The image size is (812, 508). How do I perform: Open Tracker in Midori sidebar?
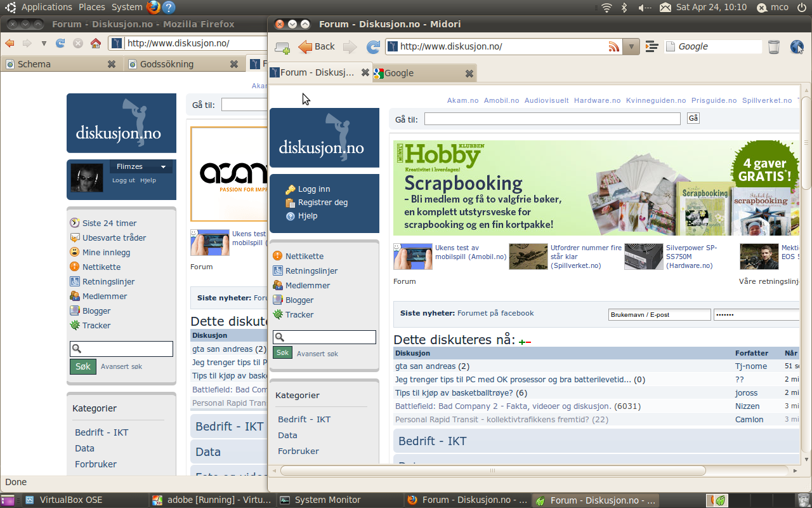click(299, 314)
